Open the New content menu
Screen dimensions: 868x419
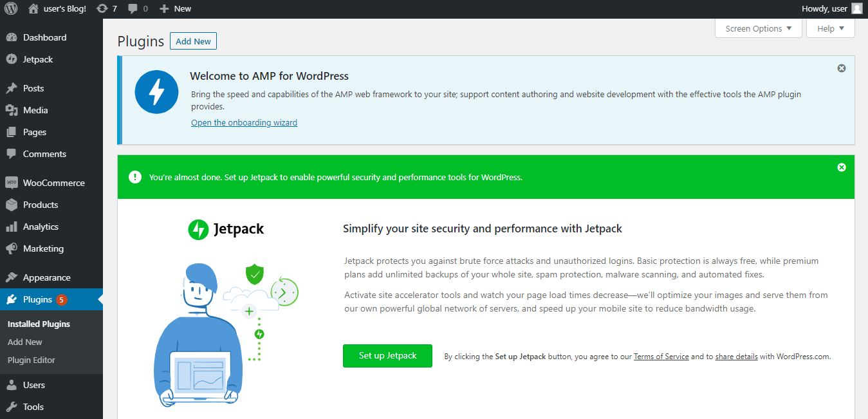coord(176,9)
